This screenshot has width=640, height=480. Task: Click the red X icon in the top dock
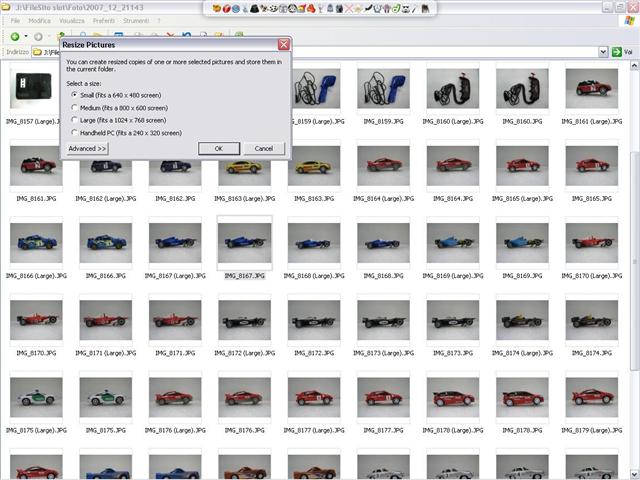(x=349, y=8)
